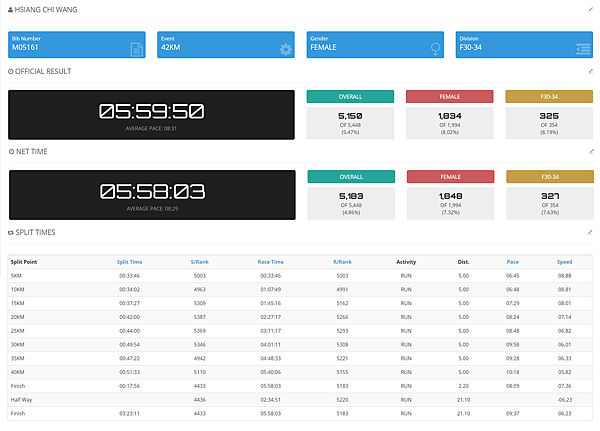Click the AVERAGE PACE: 08:29 text
This screenshot has width=600, height=431.
coord(152,209)
